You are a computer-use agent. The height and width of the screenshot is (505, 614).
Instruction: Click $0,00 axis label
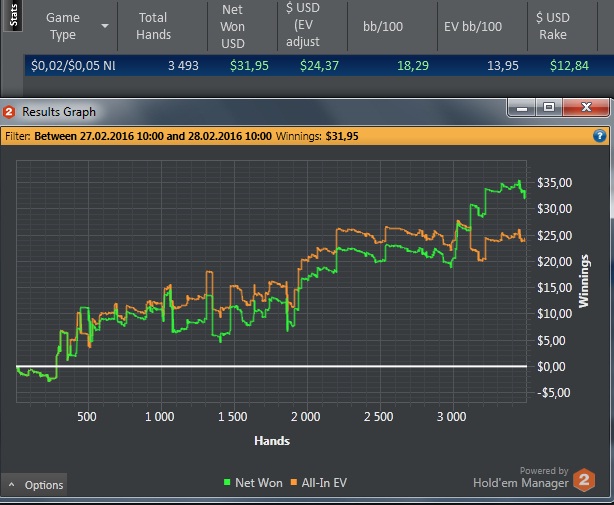point(551,367)
